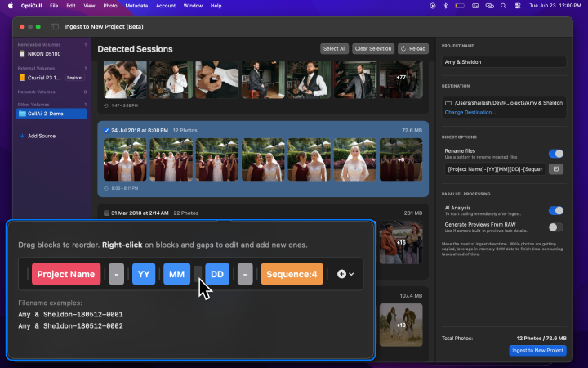Screen dimensions: 588x368
Task: Click the plus icon beside Add Source
Action: point(22,136)
